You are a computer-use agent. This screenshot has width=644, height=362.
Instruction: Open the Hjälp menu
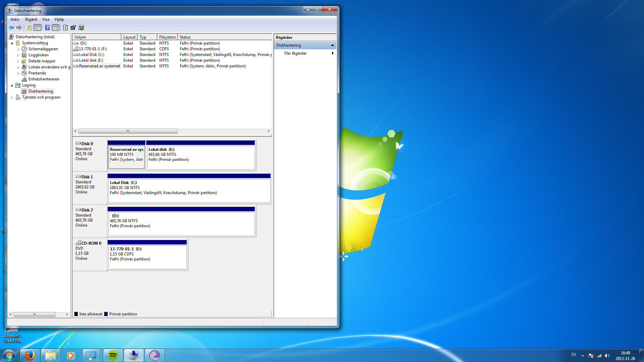(x=59, y=19)
